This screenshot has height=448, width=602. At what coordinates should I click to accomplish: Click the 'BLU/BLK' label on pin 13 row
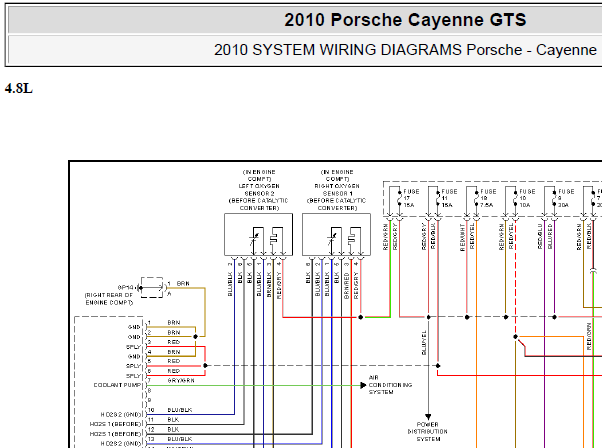coord(180,439)
